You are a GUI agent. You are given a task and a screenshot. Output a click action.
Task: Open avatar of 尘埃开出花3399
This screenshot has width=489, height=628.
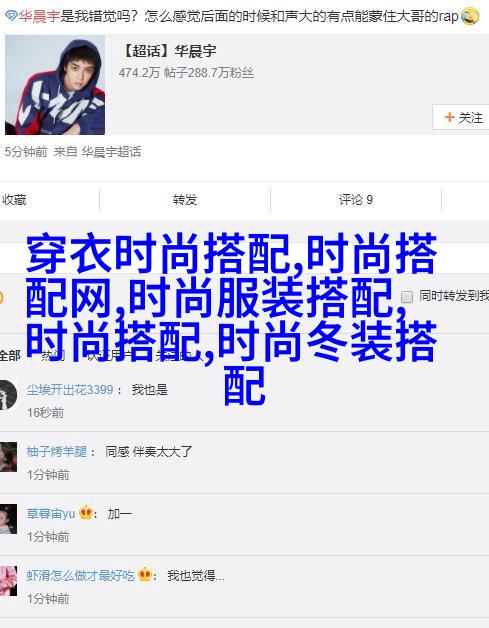(x=7, y=395)
